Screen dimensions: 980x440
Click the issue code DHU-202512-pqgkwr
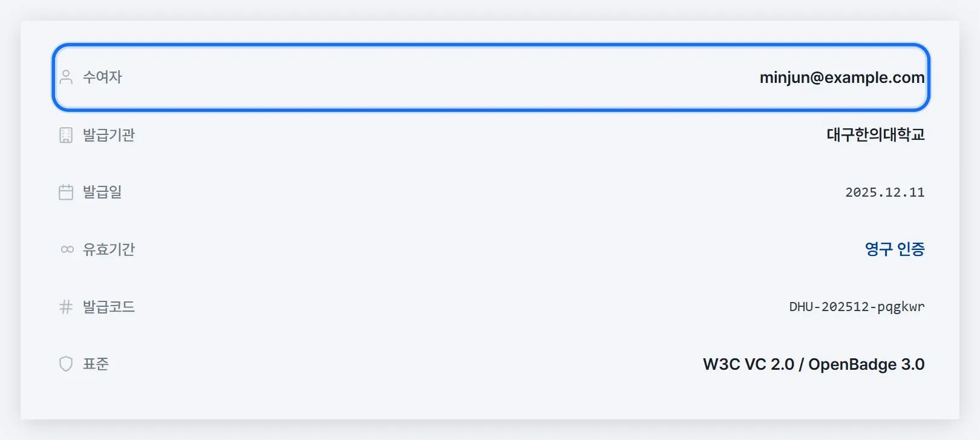coord(857,307)
